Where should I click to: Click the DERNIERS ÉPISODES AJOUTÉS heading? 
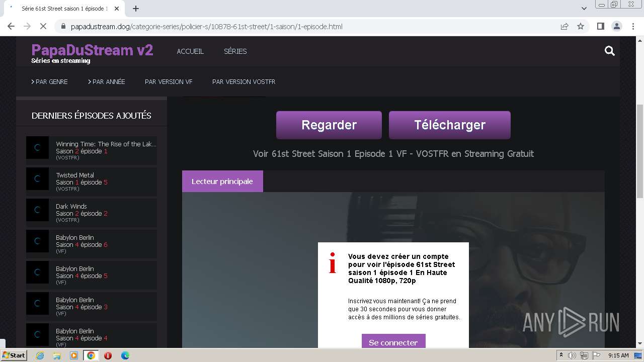coord(92,116)
